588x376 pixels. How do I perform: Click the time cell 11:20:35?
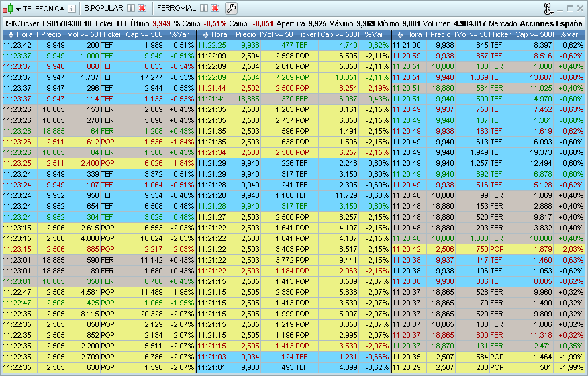click(409, 357)
